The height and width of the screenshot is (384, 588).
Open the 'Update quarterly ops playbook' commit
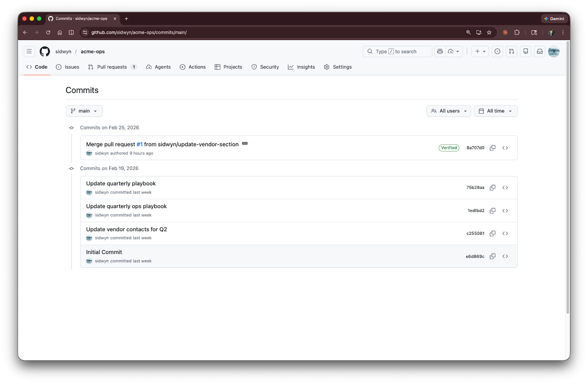point(126,206)
